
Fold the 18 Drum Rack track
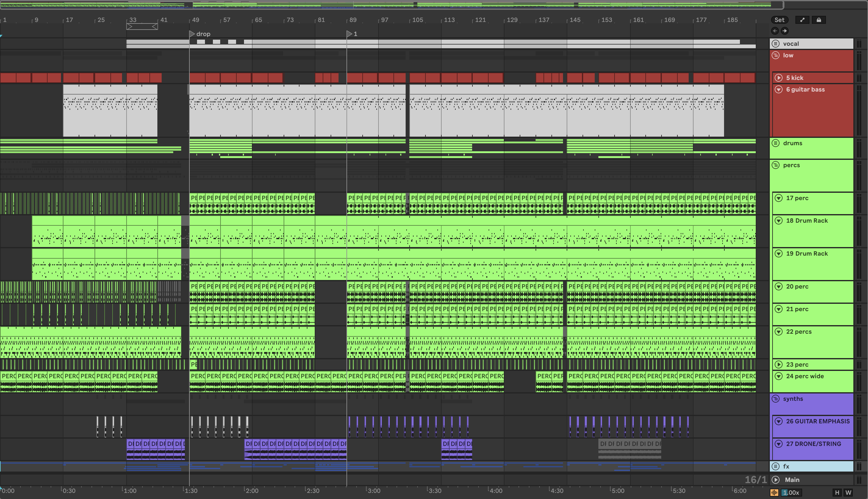pyautogui.click(x=779, y=220)
